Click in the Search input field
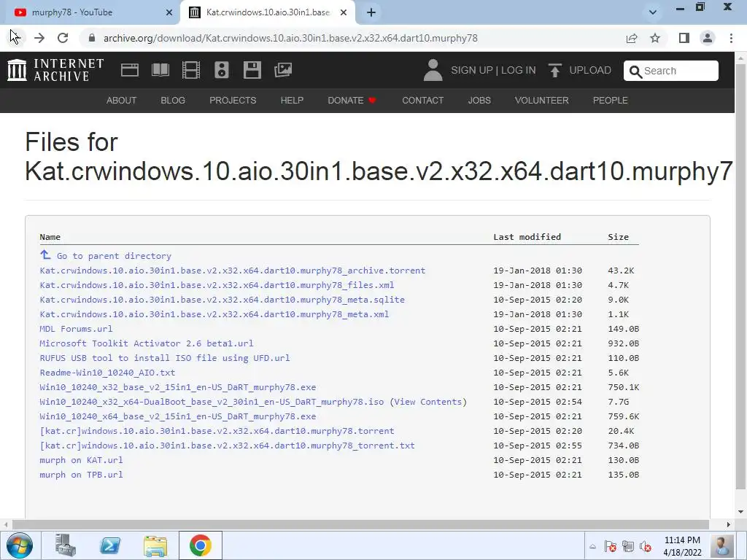This screenshot has height=560, width=747. (x=671, y=71)
